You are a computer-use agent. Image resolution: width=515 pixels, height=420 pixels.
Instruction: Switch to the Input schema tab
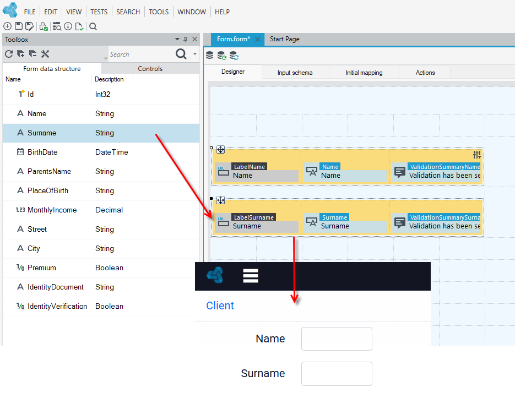pos(295,73)
